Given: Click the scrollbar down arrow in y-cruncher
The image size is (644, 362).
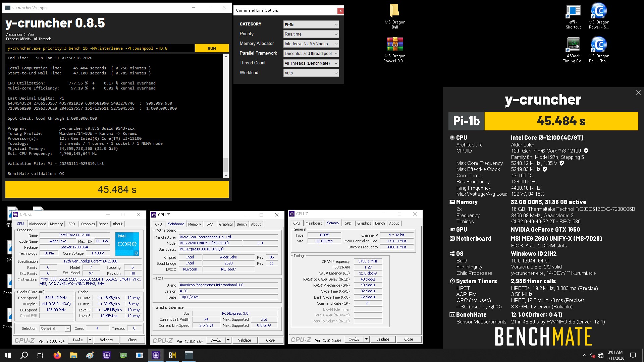Looking at the screenshot, I should [x=226, y=175].
